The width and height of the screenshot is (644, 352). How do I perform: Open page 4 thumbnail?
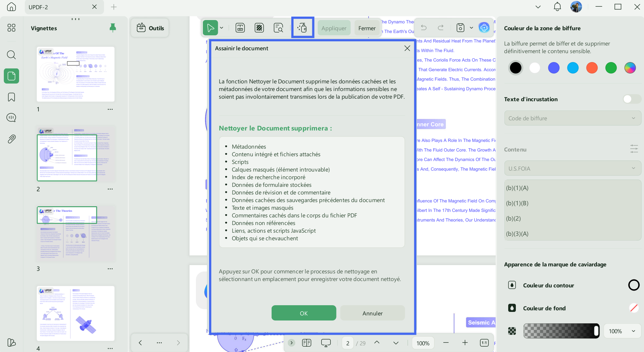pos(76,313)
